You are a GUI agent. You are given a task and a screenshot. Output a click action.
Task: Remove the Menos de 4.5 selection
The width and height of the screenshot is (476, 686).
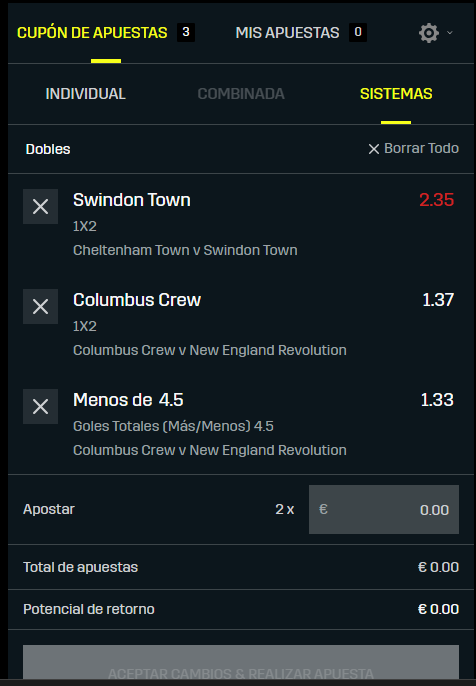point(40,406)
